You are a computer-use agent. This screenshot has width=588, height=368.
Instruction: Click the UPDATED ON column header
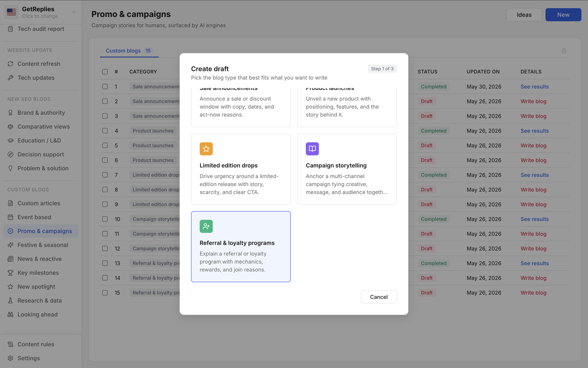click(x=483, y=72)
